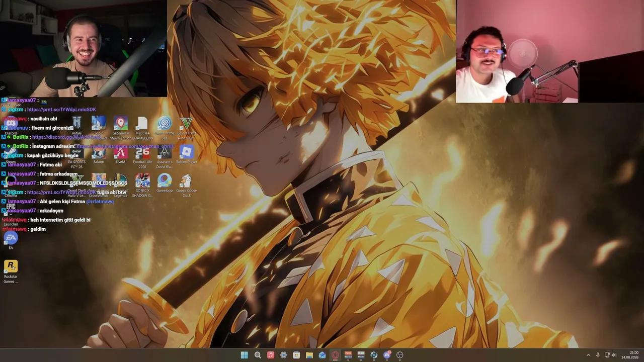Select the Grand Theft Auto V Legacy icon
This screenshot has width=644, height=362.
76,186
